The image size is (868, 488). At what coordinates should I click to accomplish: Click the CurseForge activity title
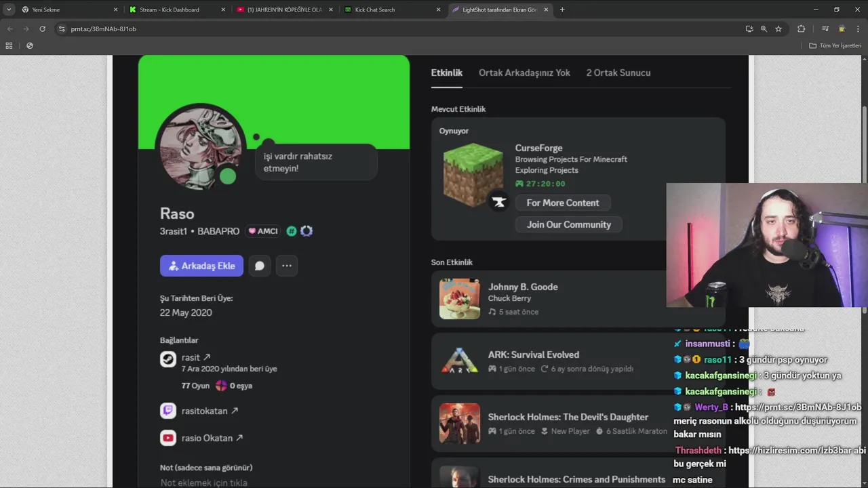click(538, 148)
